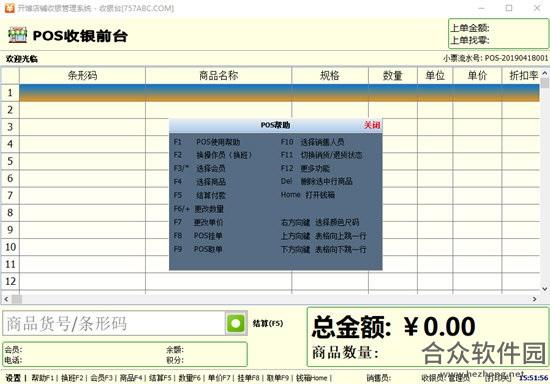Click the 规格 column header

pos(330,75)
